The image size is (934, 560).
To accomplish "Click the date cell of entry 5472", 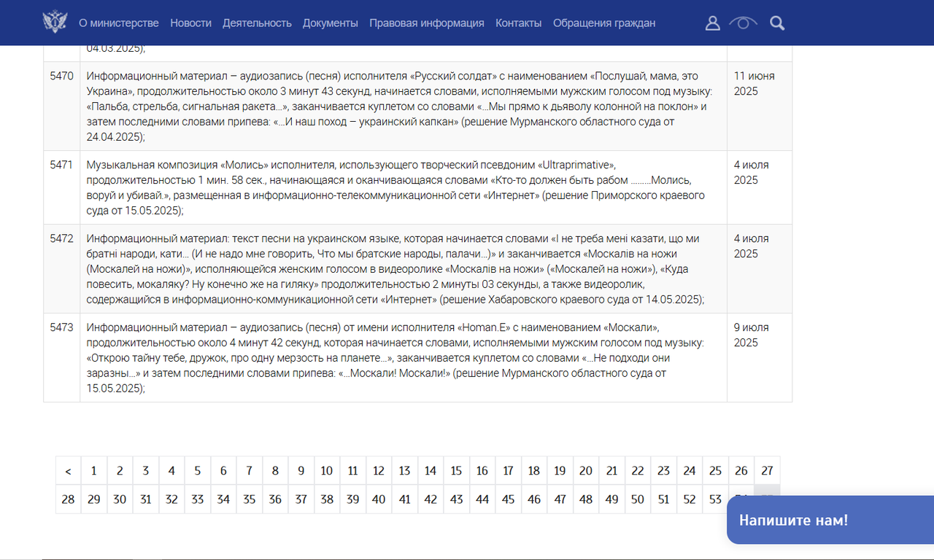I will (x=760, y=269).
